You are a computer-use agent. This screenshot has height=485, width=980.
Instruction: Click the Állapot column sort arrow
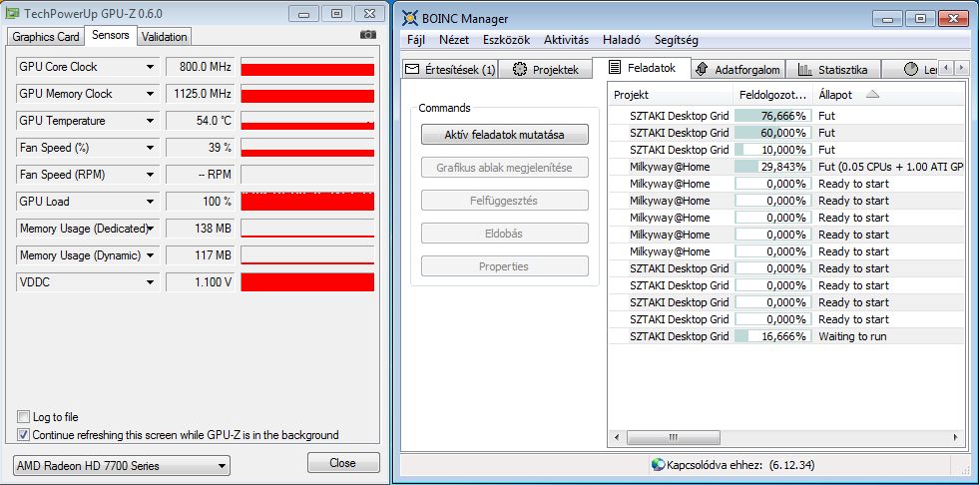click(x=872, y=95)
